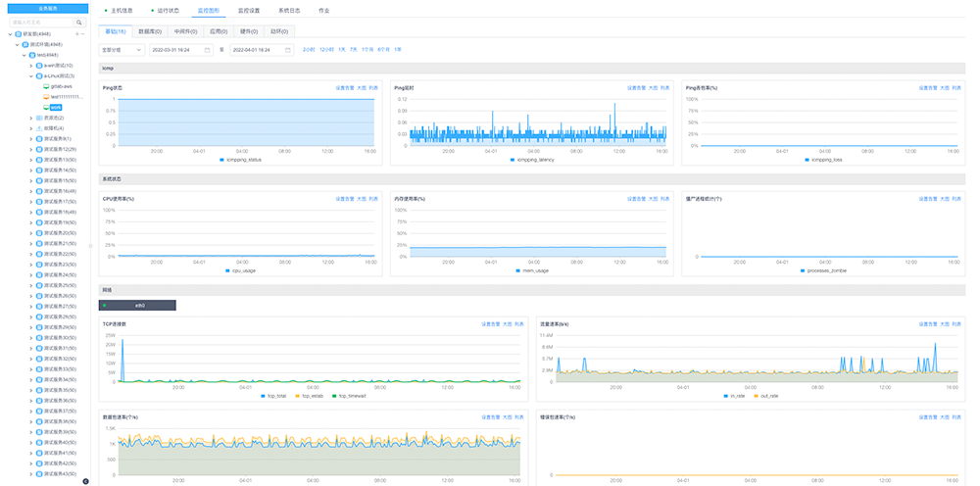980x486 pixels.
Task: Click 列表 on TCP连接数 chart
Action: point(518,324)
